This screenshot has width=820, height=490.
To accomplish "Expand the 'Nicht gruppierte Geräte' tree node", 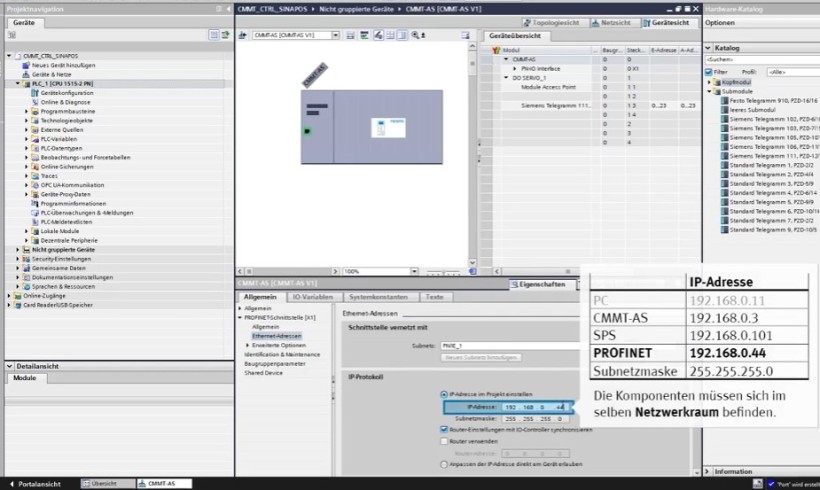I will point(18,249).
